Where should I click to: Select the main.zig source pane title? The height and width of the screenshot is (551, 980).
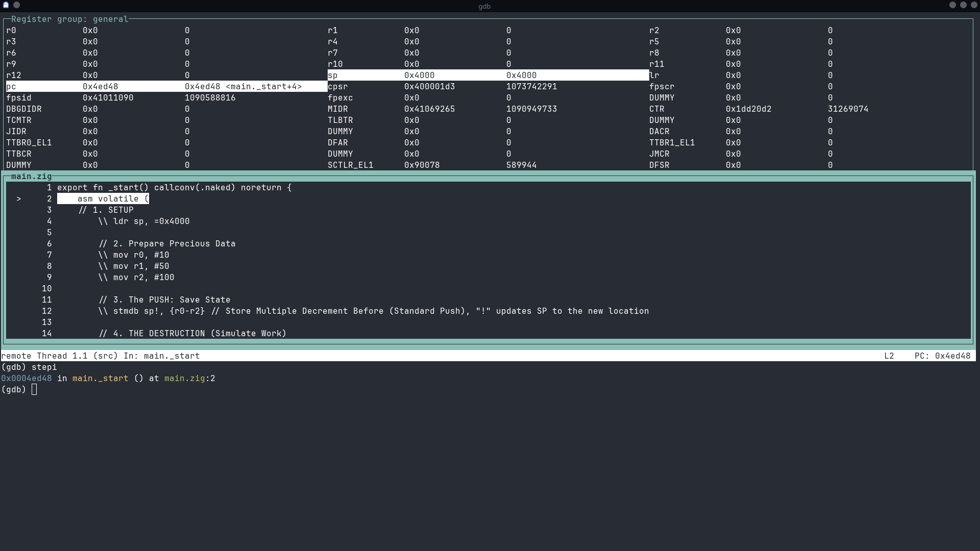[32, 176]
